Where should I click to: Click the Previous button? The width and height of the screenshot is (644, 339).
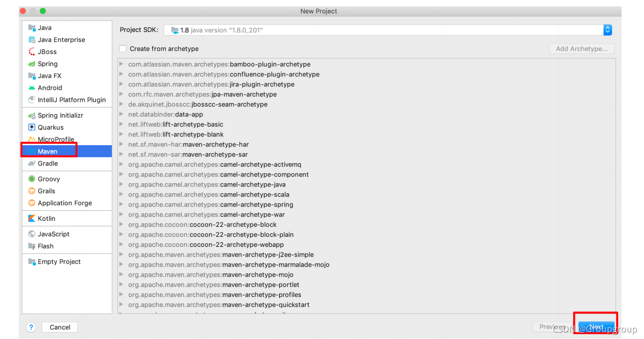pos(552,327)
